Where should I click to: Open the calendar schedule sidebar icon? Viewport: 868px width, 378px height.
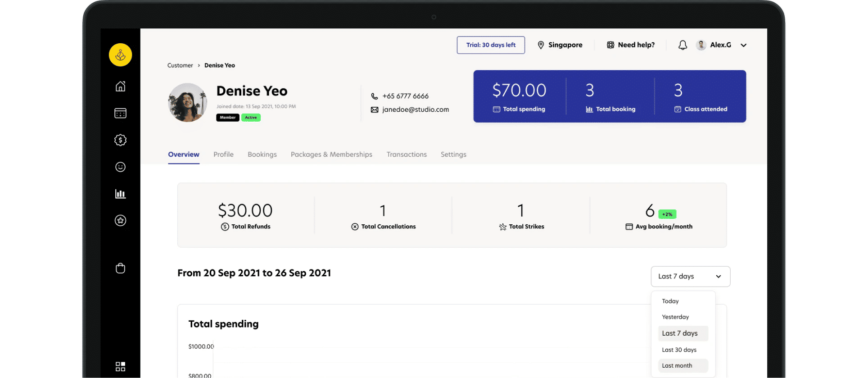click(120, 113)
